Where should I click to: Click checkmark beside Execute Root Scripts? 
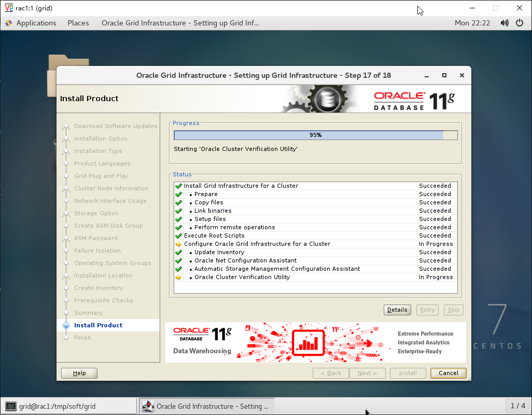pyautogui.click(x=178, y=236)
